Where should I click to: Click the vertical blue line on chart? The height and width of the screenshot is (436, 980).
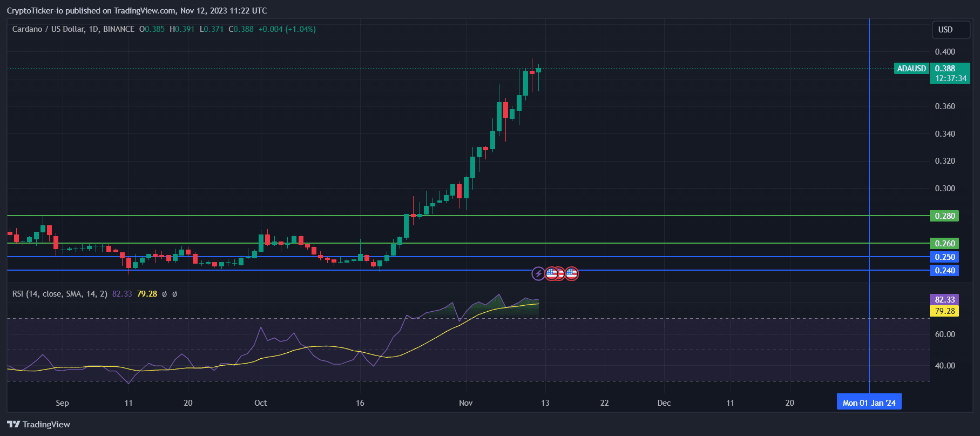click(x=869, y=162)
